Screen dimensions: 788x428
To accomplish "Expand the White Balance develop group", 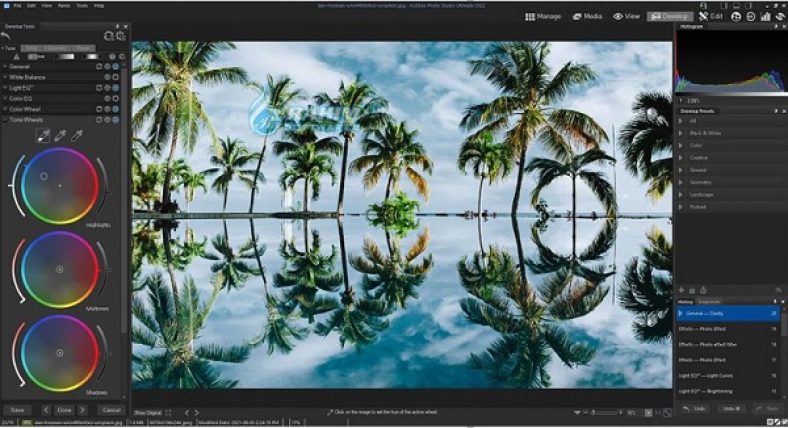I will 6,77.
